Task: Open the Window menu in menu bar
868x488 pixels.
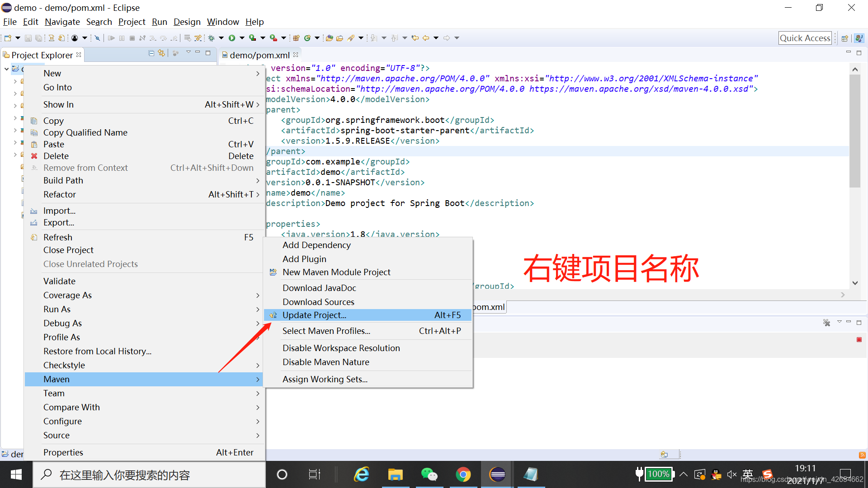Action: 223,22
